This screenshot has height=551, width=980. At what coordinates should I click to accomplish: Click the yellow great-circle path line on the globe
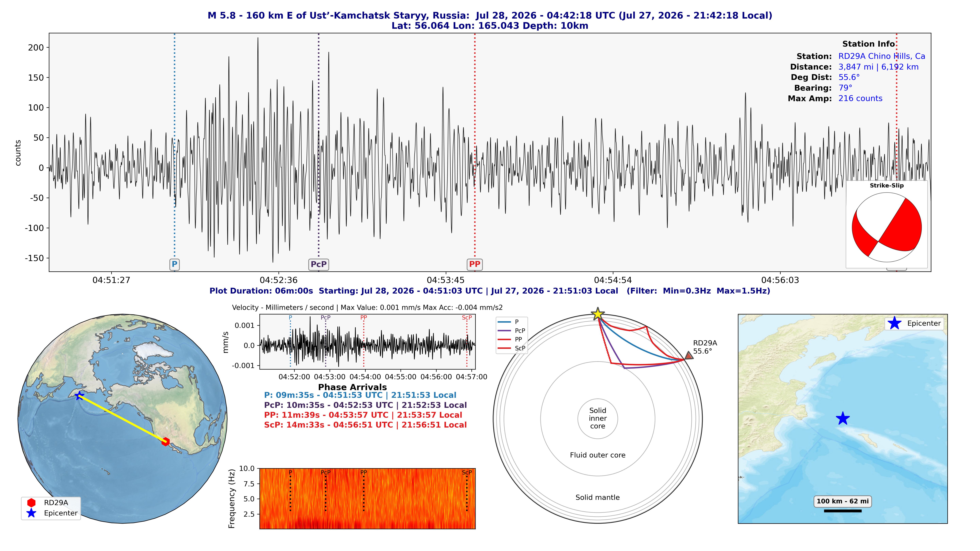(122, 418)
